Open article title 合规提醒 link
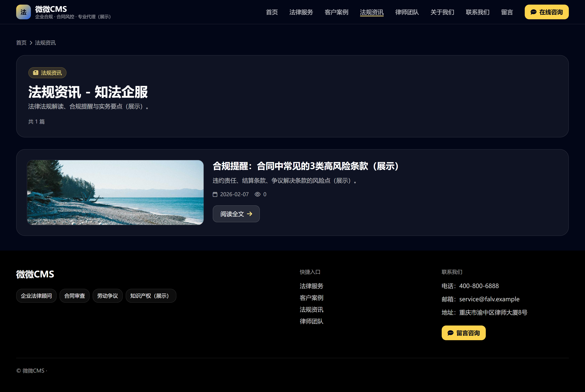 306,166
